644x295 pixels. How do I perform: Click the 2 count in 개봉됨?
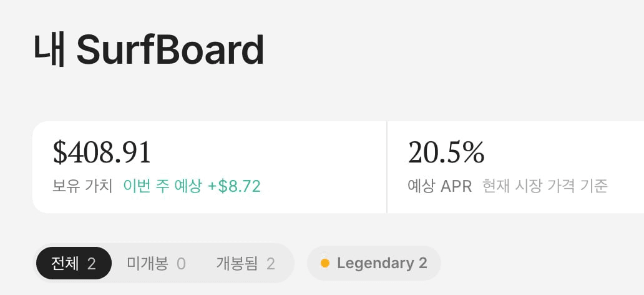coord(270,264)
